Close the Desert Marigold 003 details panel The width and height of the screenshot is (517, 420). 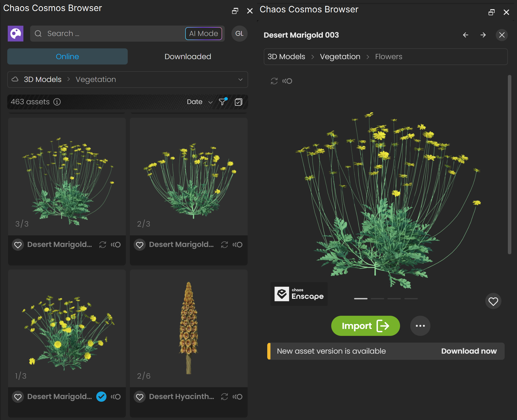502,35
